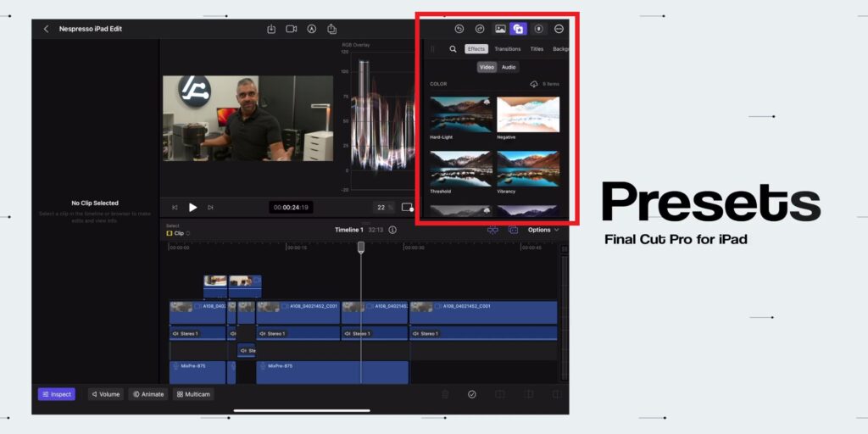Tap the share export icon
The image size is (868, 434).
(x=331, y=29)
